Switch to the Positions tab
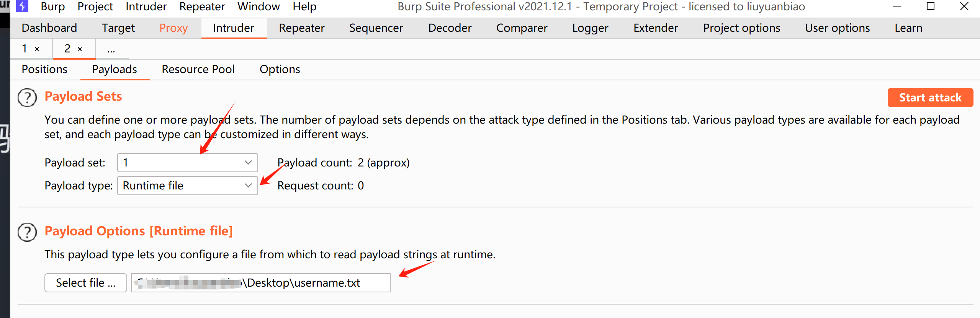 [44, 69]
